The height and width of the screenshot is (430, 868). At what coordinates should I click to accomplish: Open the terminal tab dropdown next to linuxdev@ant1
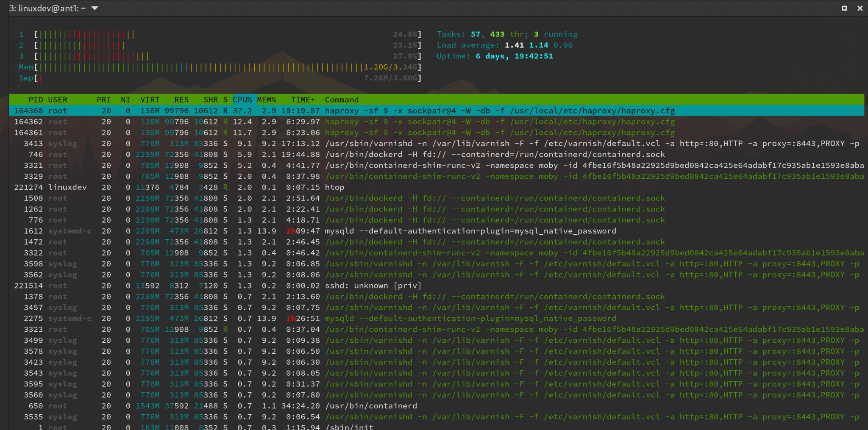[x=94, y=8]
